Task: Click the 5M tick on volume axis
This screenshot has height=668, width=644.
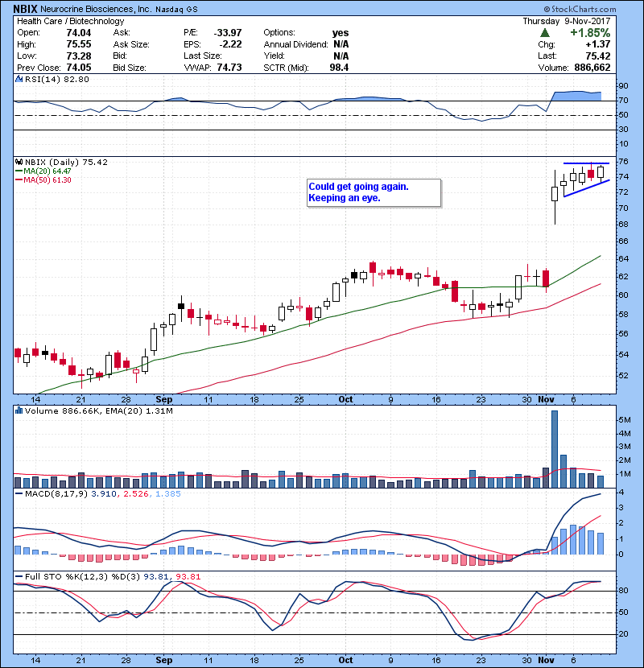Action: coord(625,420)
